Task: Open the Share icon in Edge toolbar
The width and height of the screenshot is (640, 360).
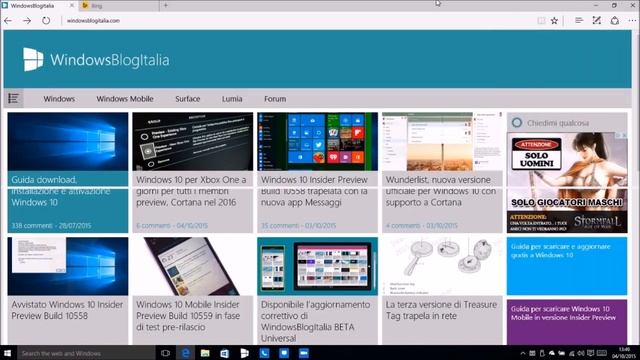Action: [615, 20]
